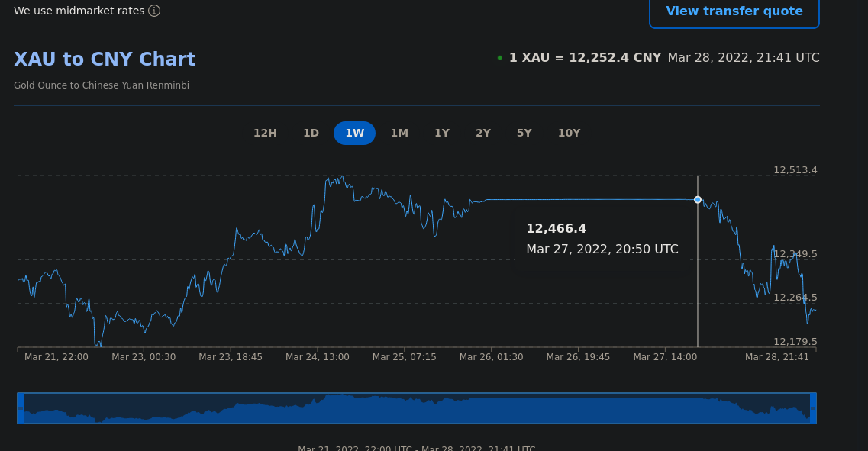Click the Gold Ounce to Chinese Yuan Renminbi subtitle
The width and height of the screenshot is (868, 451).
(x=102, y=85)
